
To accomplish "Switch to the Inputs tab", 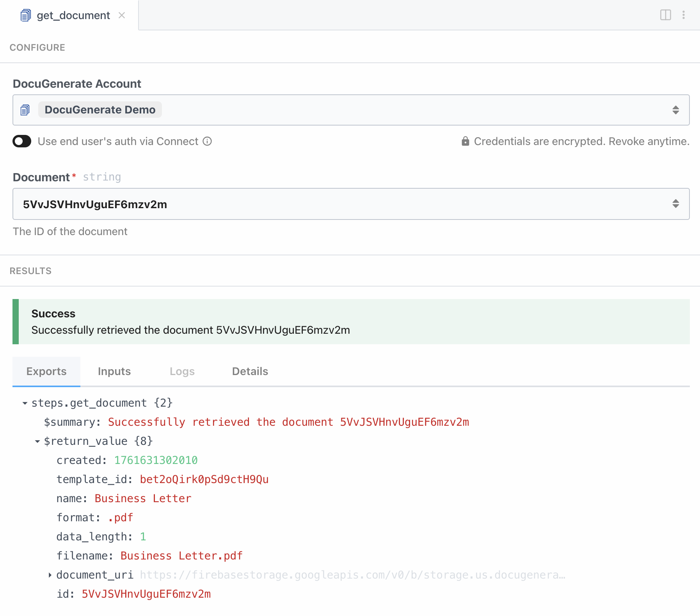I will click(x=114, y=371).
